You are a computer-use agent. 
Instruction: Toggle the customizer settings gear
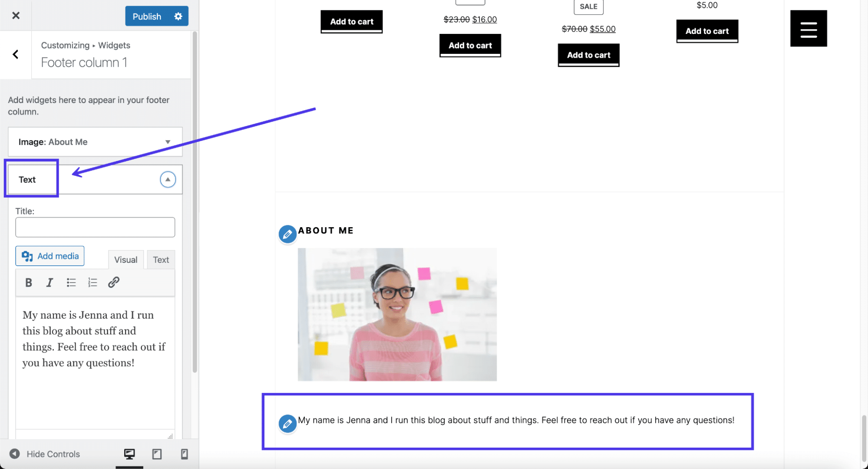pos(177,16)
